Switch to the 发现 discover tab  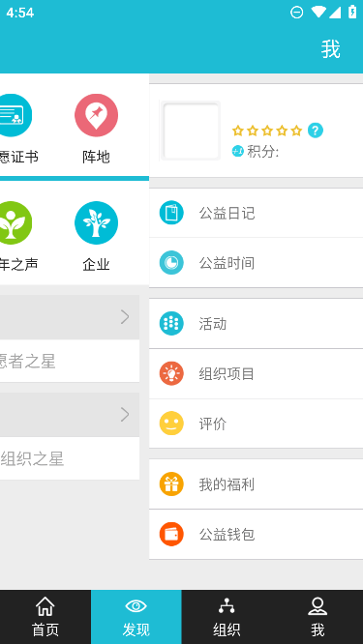tap(136, 617)
